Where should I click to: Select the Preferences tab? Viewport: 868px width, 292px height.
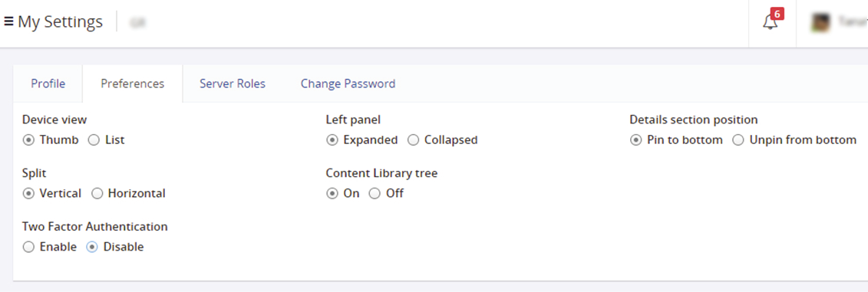pos(132,84)
